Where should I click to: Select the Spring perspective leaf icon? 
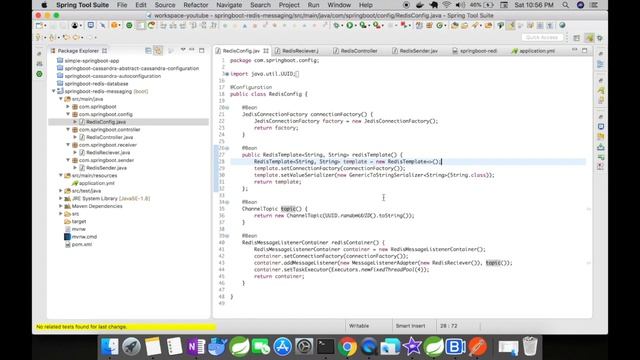(x=589, y=38)
